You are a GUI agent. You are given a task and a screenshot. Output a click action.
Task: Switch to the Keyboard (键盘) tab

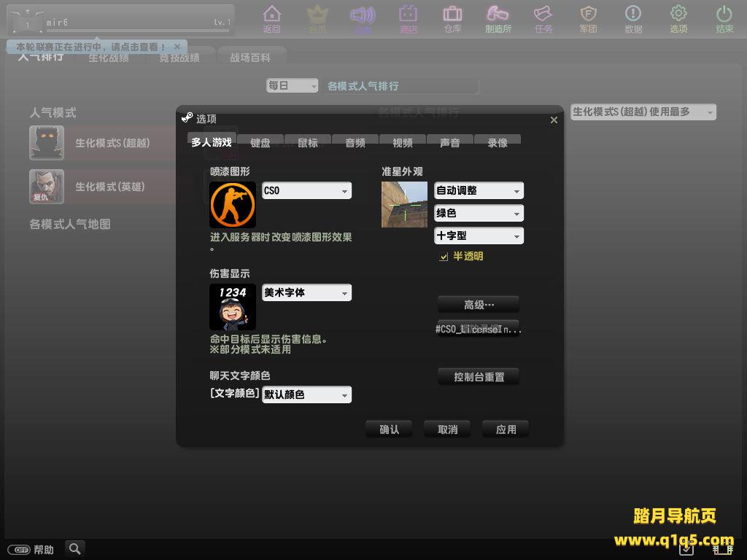tap(260, 142)
